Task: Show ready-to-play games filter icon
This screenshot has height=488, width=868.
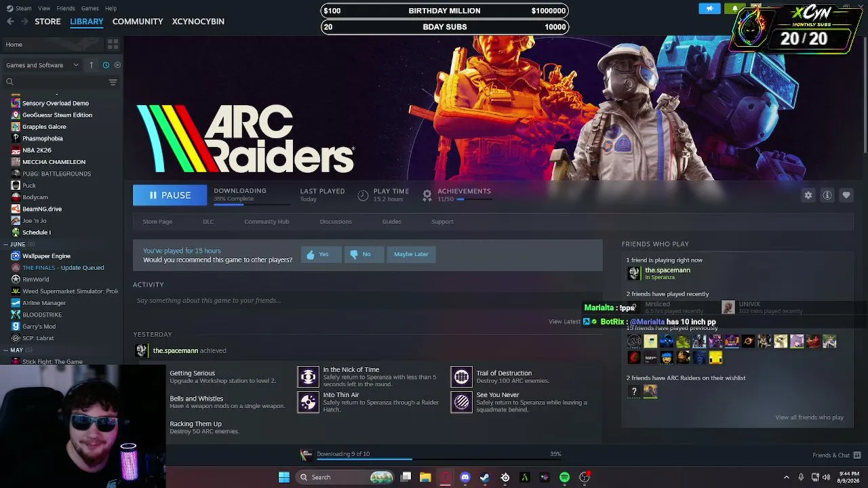Action: pos(117,65)
